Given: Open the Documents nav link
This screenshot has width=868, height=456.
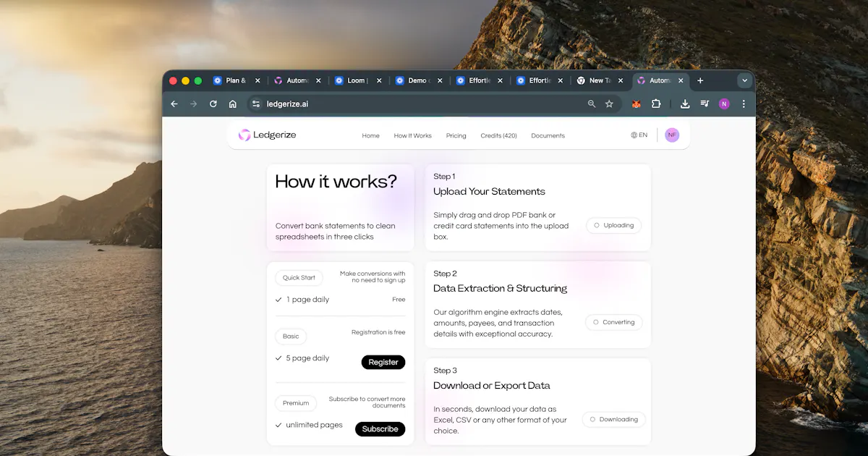Looking at the screenshot, I should click(548, 135).
